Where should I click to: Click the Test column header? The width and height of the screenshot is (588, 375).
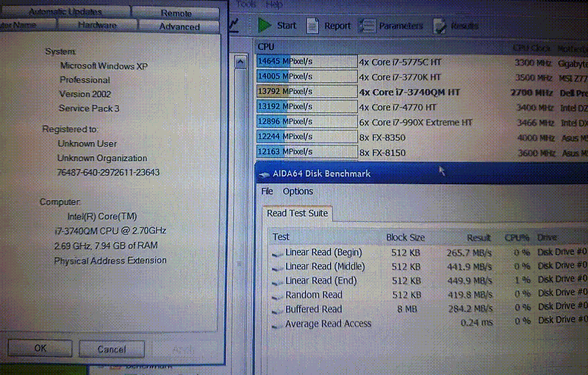[x=281, y=237]
